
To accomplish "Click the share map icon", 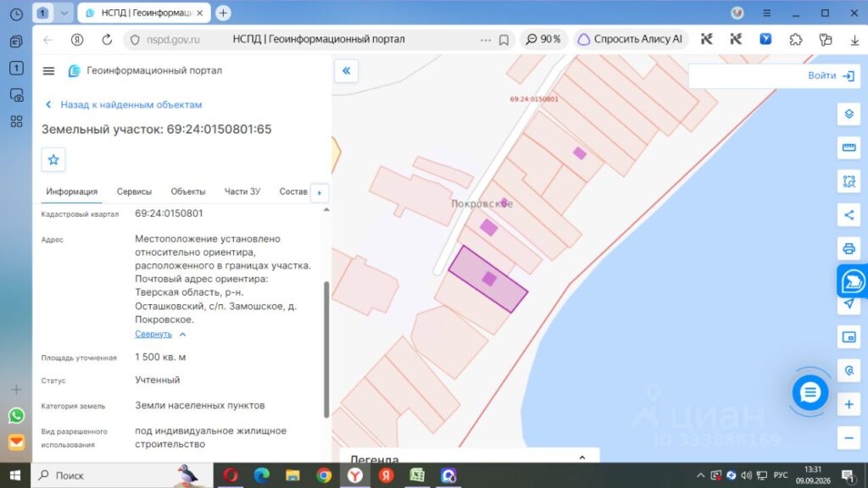I will 849,215.
